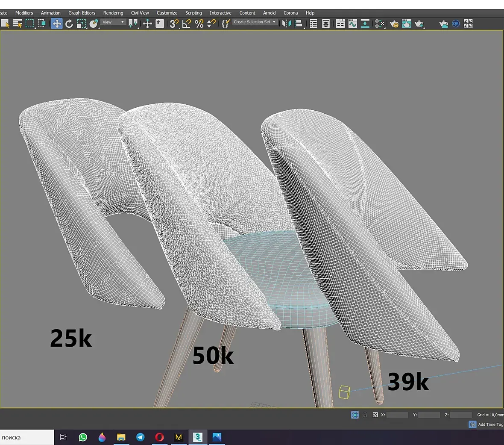
Task: Click the Align tool
Action: coord(299,24)
